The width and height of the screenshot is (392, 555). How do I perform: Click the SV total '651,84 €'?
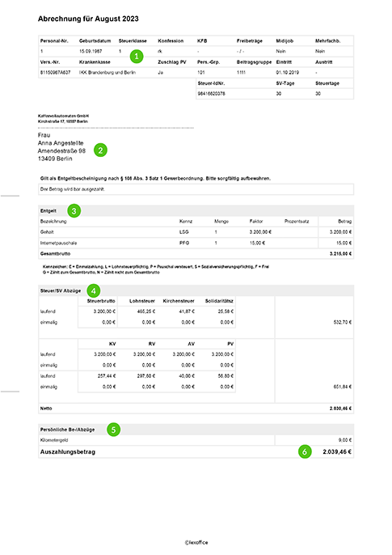click(x=343, y=387)
